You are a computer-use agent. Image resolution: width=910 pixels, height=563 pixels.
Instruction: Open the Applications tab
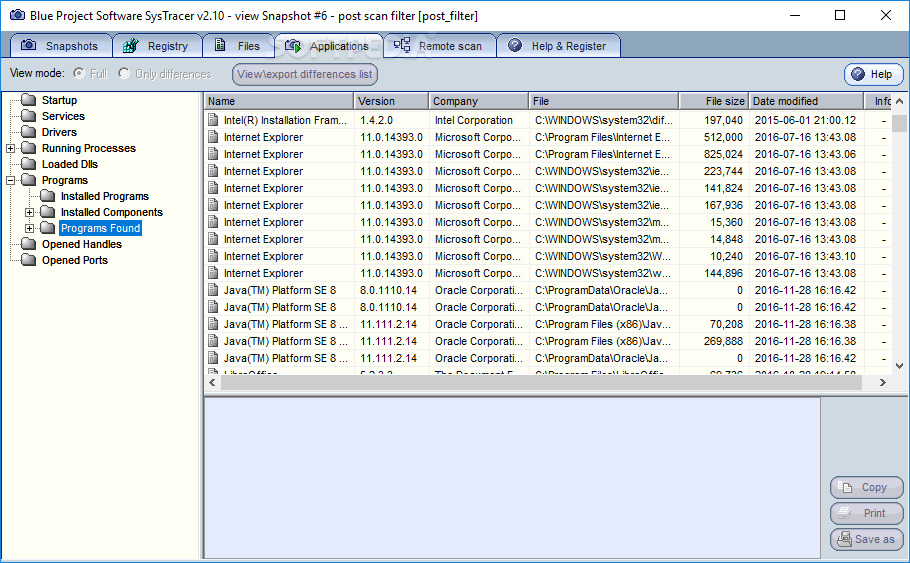(x=328, y=45)
